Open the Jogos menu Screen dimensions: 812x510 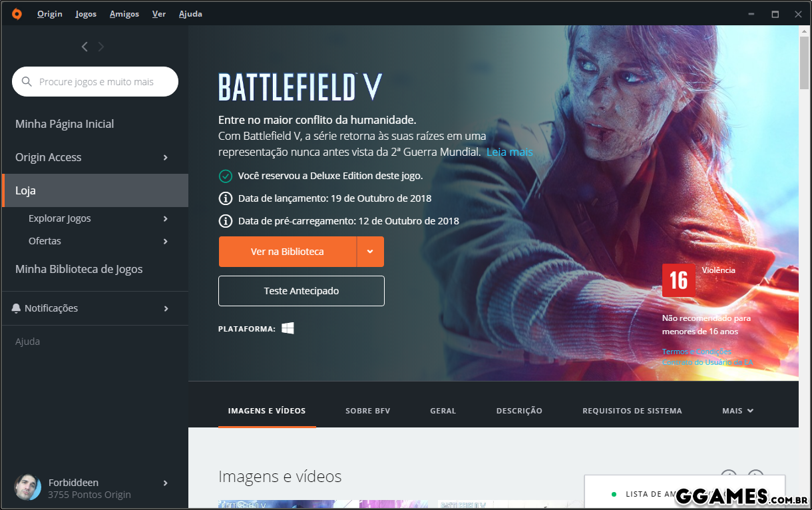(x=86, y=14)
